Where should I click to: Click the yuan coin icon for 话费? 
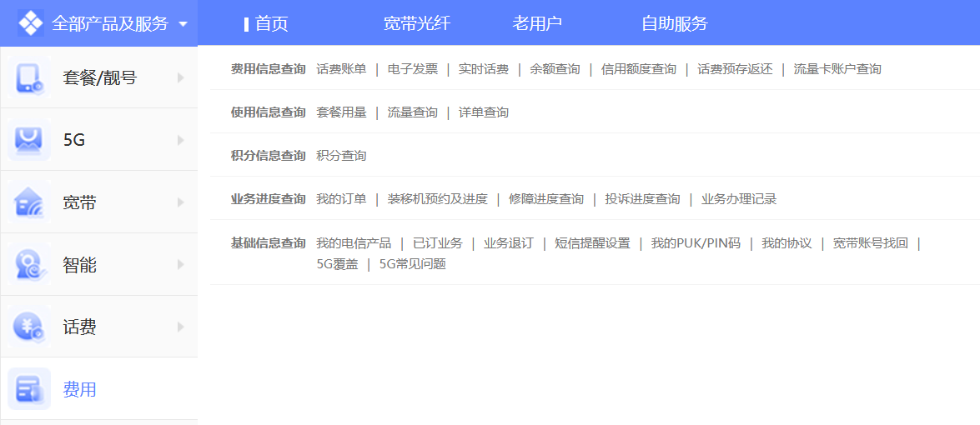(x=28, y=327)
